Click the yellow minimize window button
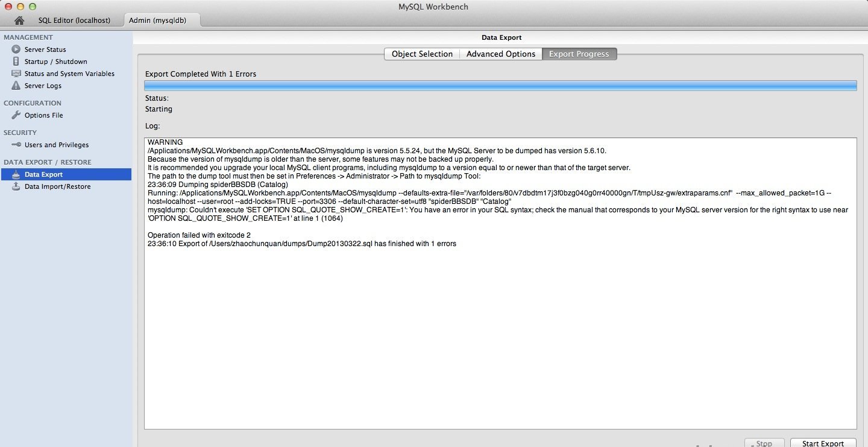This screenshot has height=447, width=868. [20, 7]
